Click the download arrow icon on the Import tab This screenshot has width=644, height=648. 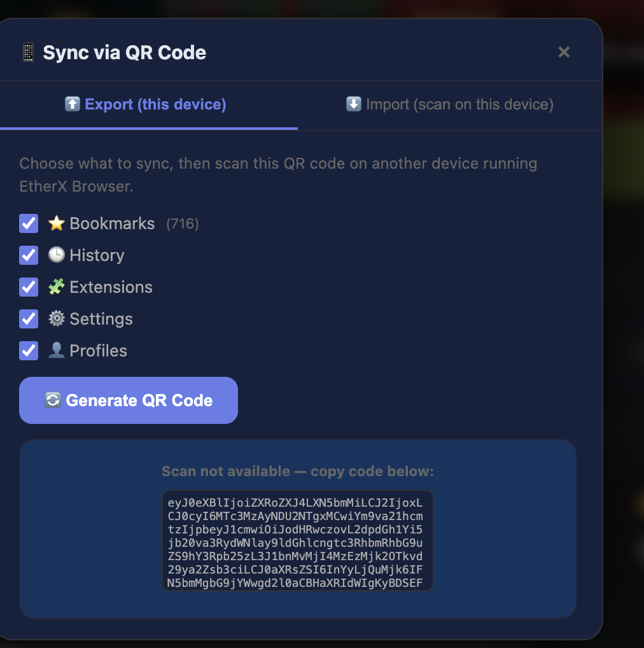point(354,104)
